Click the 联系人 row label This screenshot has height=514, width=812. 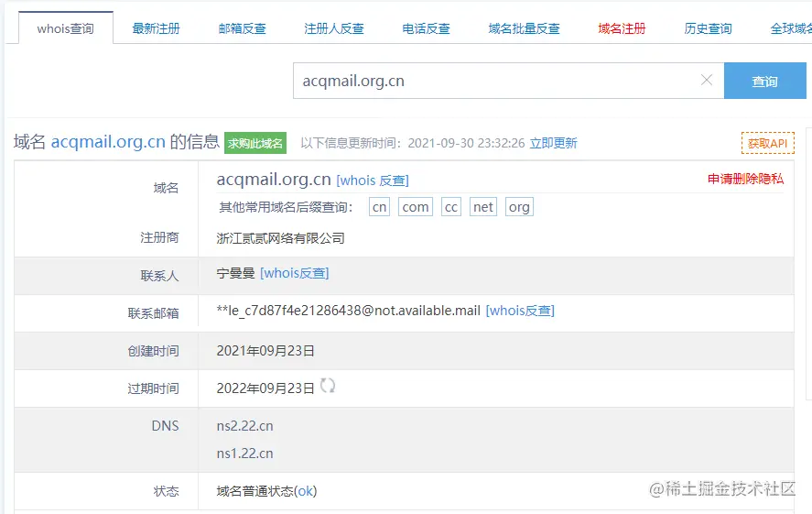pos(159,276)
